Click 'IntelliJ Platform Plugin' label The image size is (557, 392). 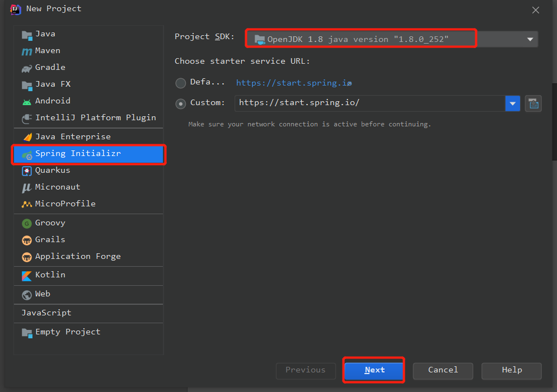[96, 118]
